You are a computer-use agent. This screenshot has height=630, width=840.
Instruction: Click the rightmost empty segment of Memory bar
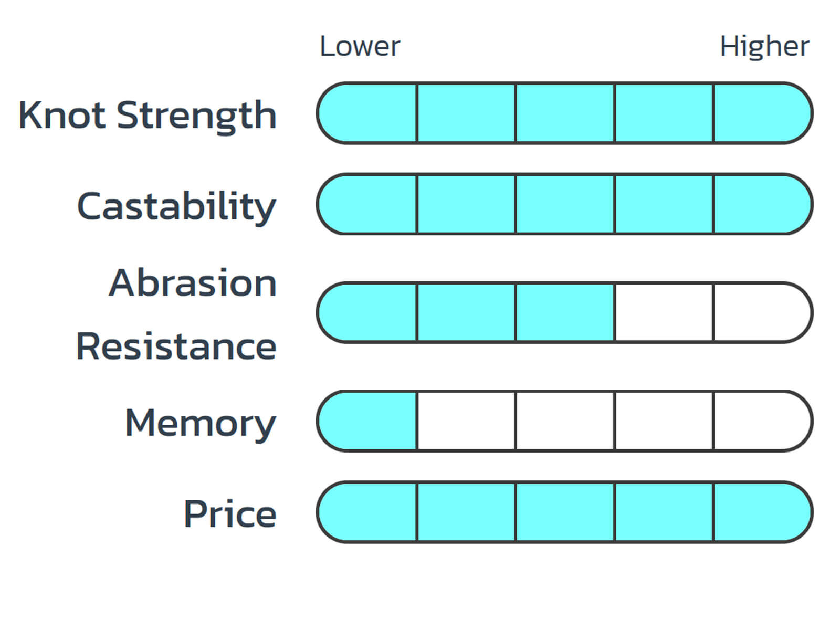point(761,421)
